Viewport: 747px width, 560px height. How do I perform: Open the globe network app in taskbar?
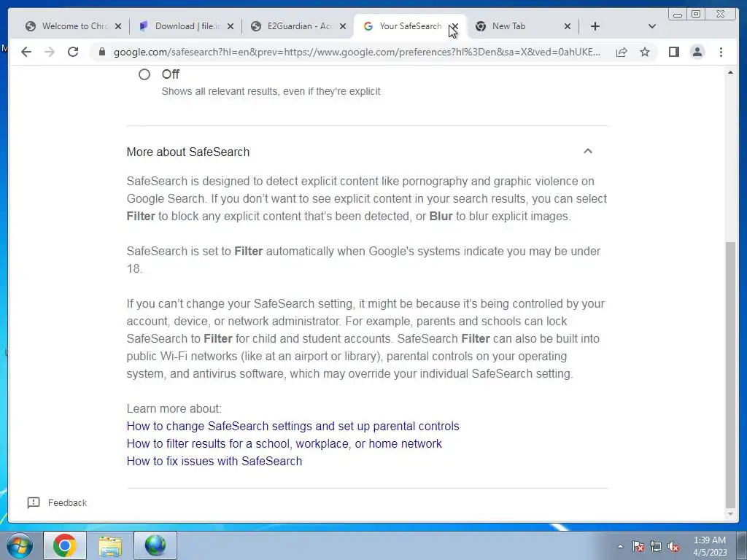coord(155,545)
